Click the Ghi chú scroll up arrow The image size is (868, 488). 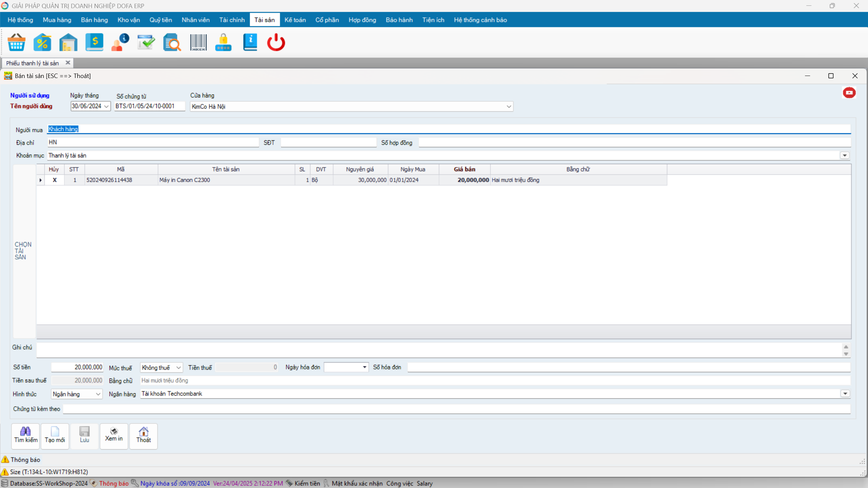coord(846,347)
